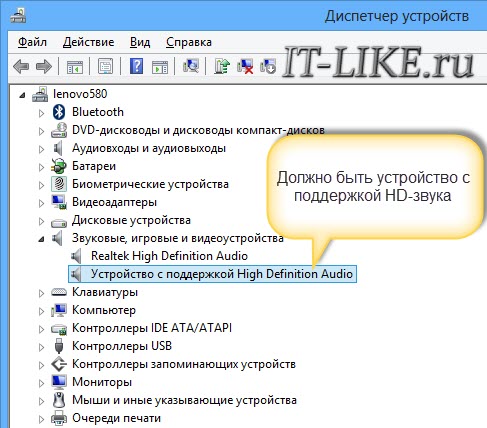Expand the Компьютер category arrow
This screenshot has width=487, height=428.
tap(41, 311)
